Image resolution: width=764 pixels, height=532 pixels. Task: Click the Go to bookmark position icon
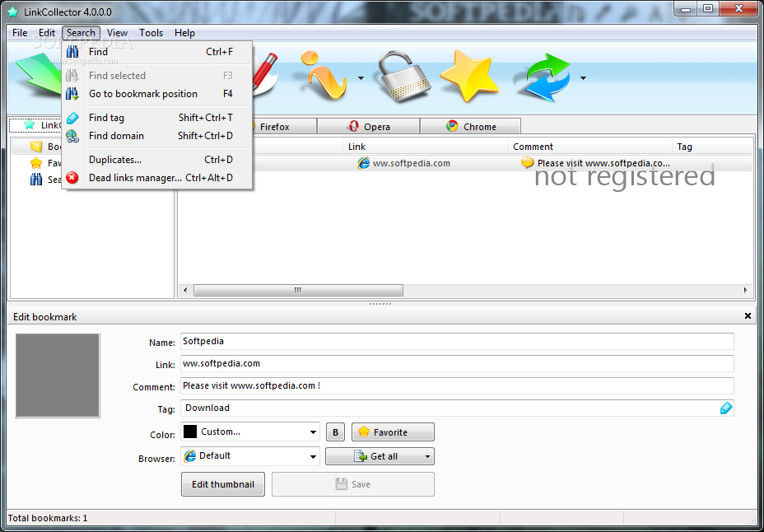pyautogui.click(x=72, y=94)
